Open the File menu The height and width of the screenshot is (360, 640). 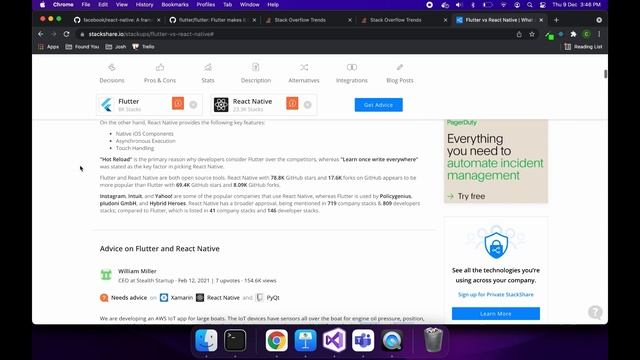tap(85, 5)
